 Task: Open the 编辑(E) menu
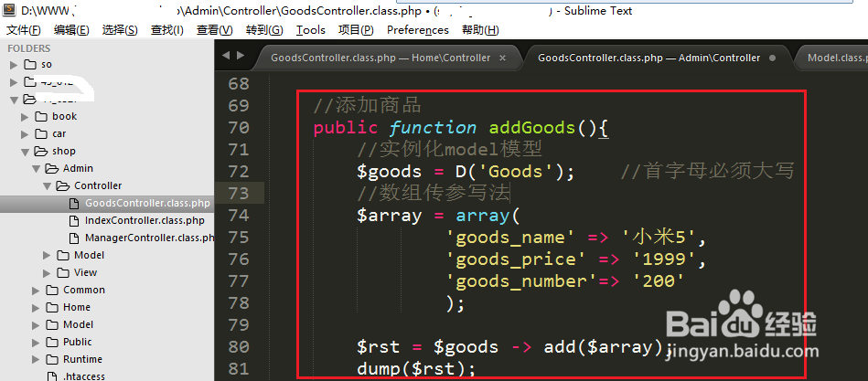(71, 30)
